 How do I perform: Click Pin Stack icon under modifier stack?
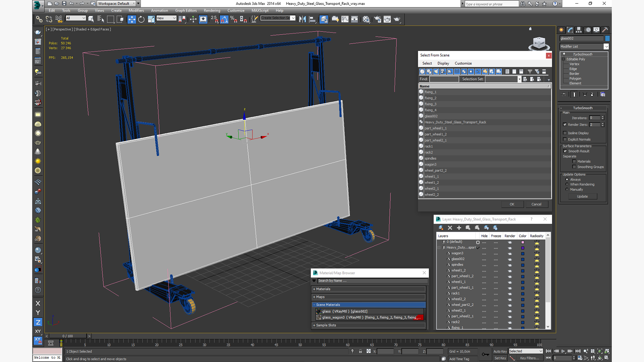563,95
